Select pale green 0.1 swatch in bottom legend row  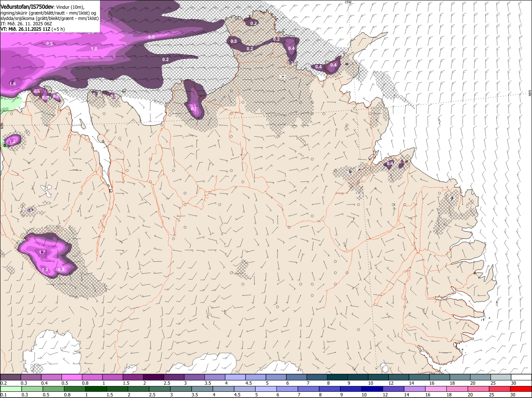(x=11, y=389)
